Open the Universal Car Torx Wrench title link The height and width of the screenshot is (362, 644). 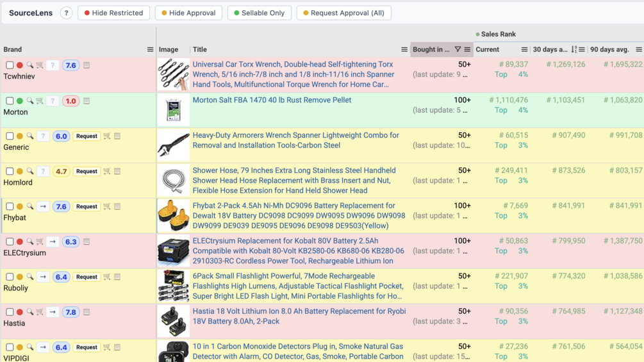click(294, 74)
